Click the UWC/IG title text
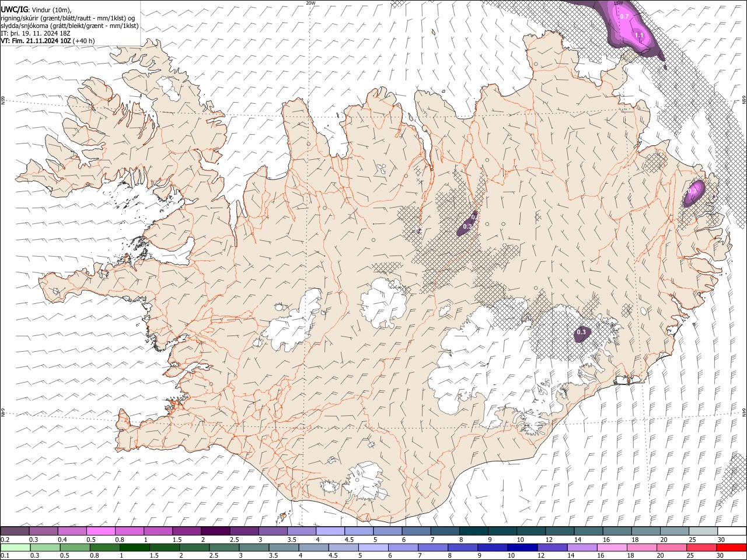The width and height of the screenshot is (747, 560). click(14, 9)
